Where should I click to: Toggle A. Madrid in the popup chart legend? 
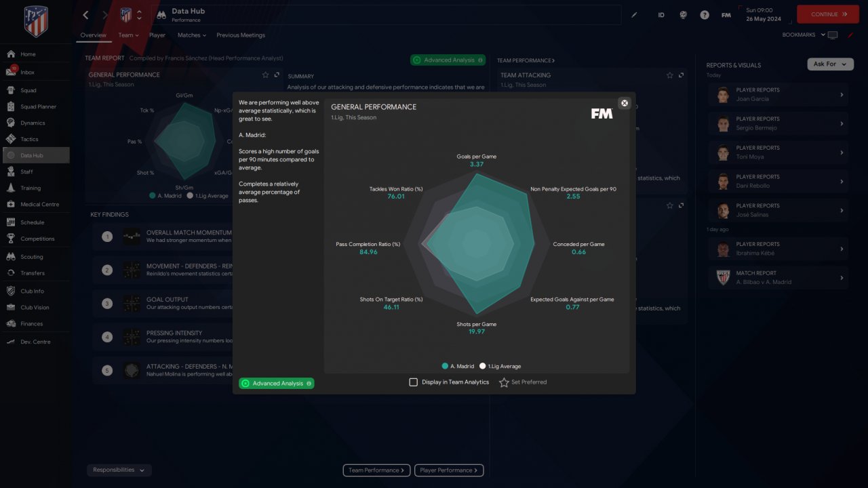click(x=458, y=366)
